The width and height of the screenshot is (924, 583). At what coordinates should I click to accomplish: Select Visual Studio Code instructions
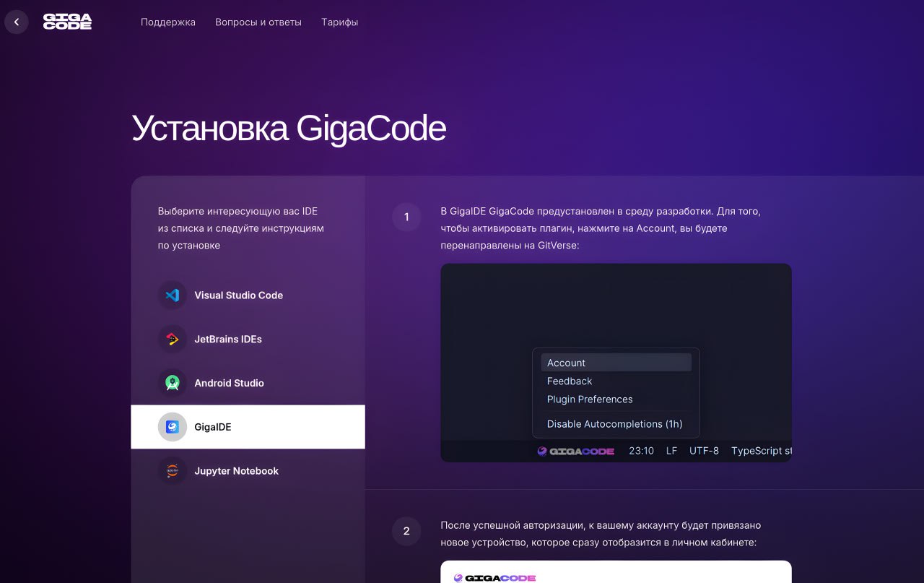248,295
